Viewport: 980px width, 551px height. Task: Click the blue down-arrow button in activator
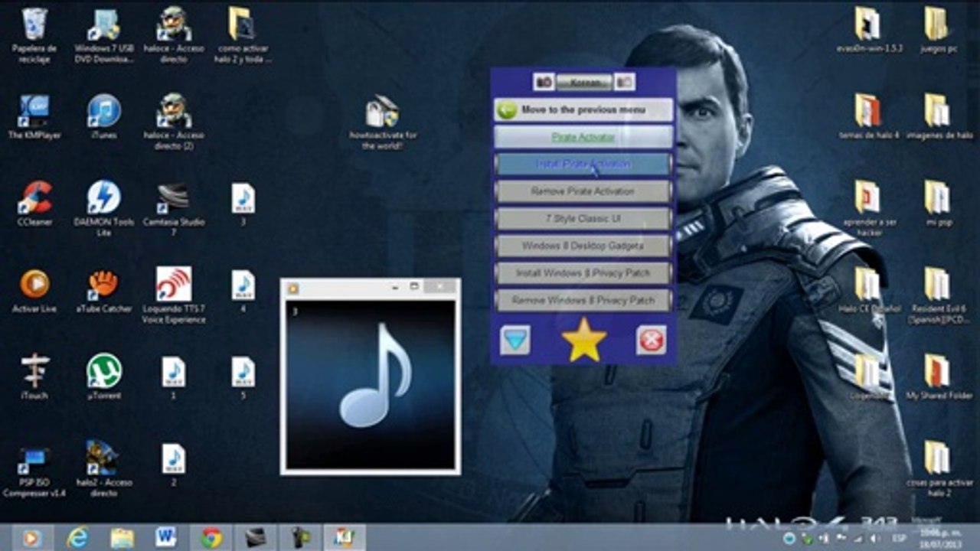pos(515,340)
